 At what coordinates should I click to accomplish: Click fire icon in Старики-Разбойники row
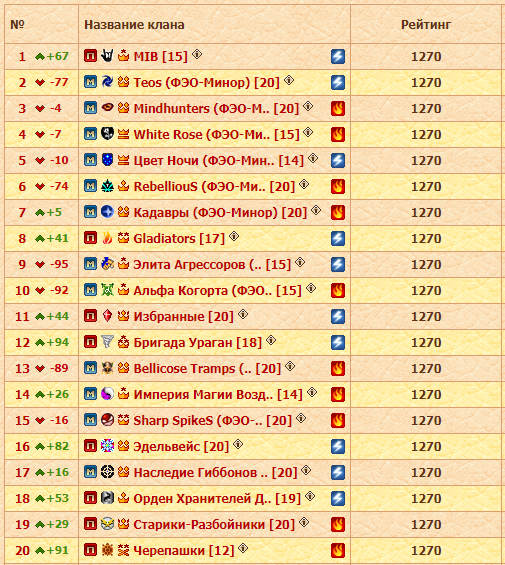338,524
